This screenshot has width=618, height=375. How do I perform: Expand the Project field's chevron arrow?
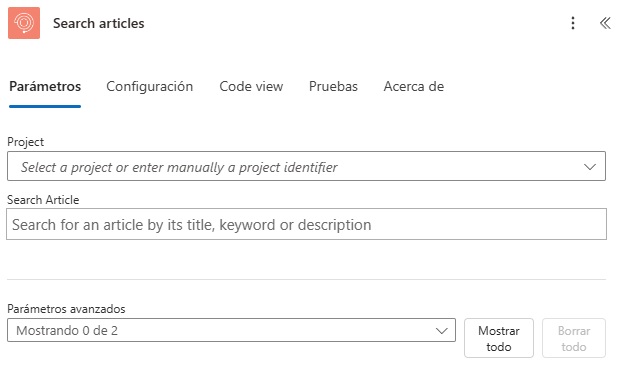[x=590, y=167]
